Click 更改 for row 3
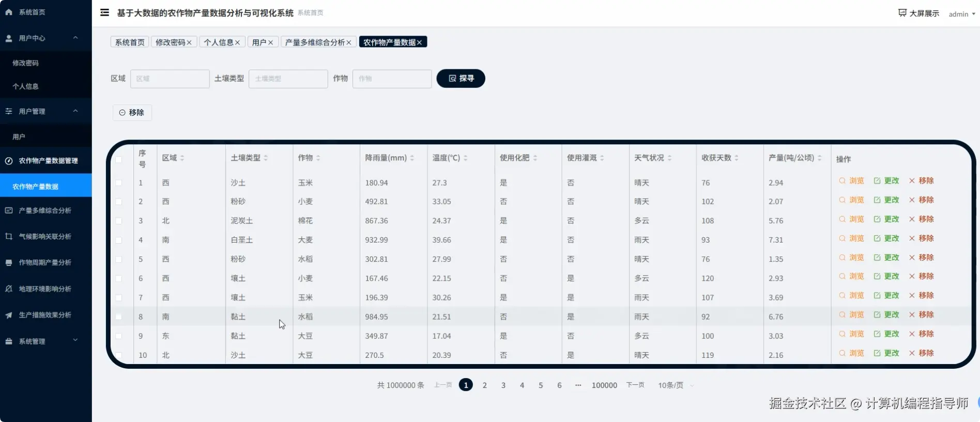Screen dimensions: 980x422 [886, 219]
